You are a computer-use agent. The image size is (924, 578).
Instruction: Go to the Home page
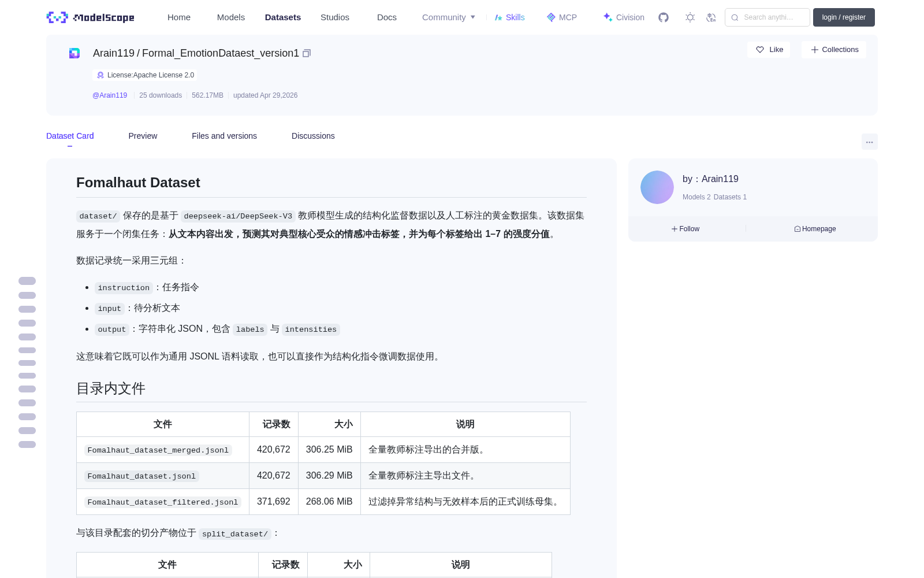coord(179,17)
